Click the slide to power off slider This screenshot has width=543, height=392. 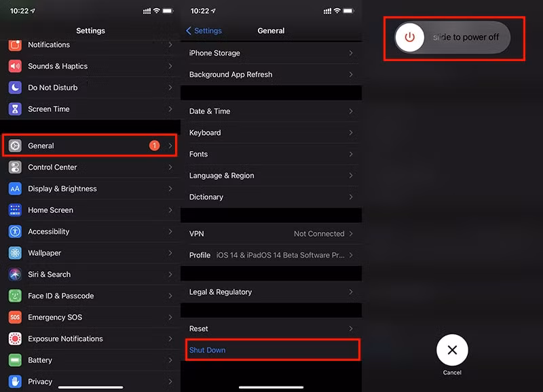pos(452,37)
